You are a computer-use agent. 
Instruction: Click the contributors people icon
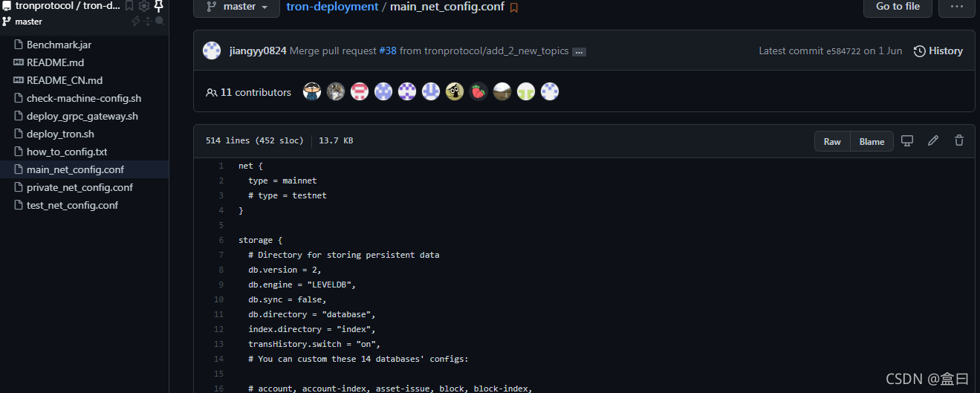click(212, 92)
